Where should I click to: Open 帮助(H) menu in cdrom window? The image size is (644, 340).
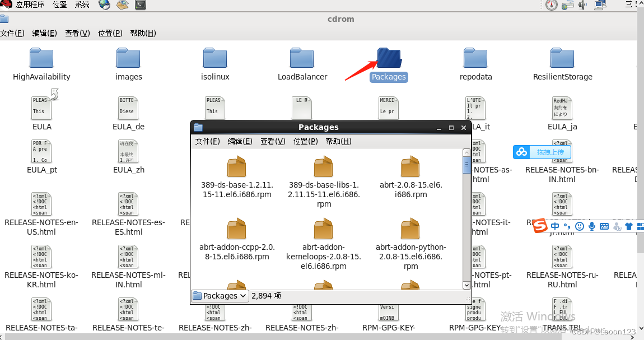pos(143,33)
